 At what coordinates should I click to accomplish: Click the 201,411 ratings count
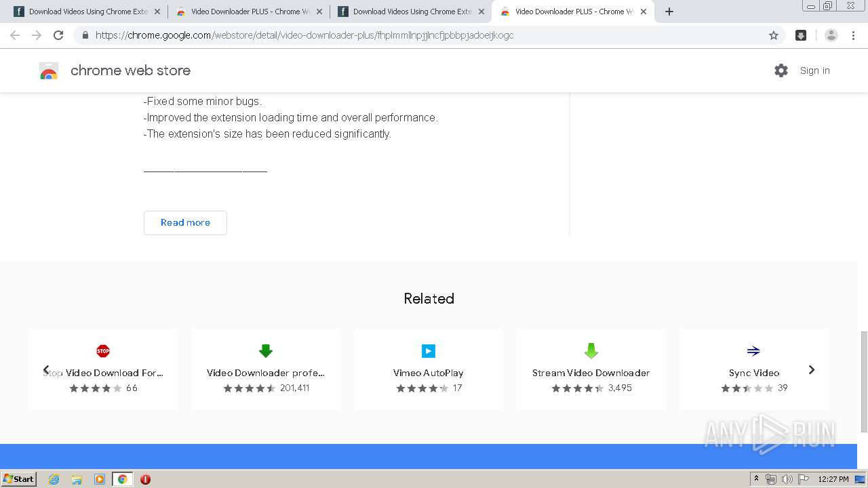pyautogui.click(x=294, y=388)
